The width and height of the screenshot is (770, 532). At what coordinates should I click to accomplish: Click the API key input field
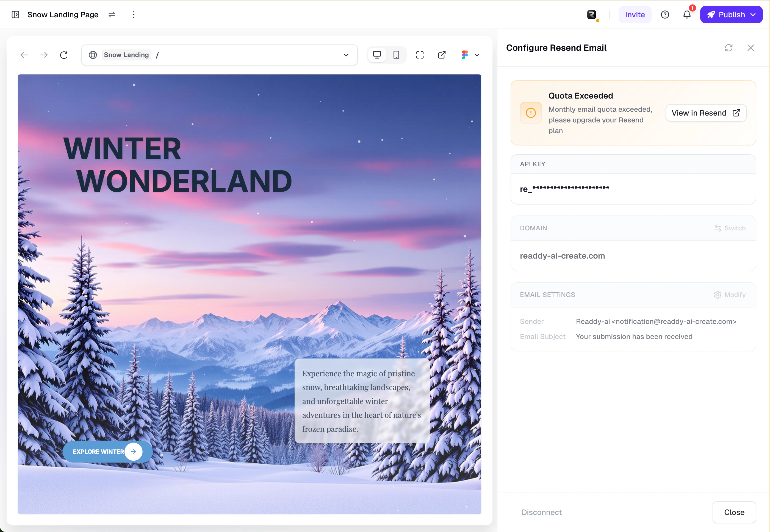pos(633,189)
